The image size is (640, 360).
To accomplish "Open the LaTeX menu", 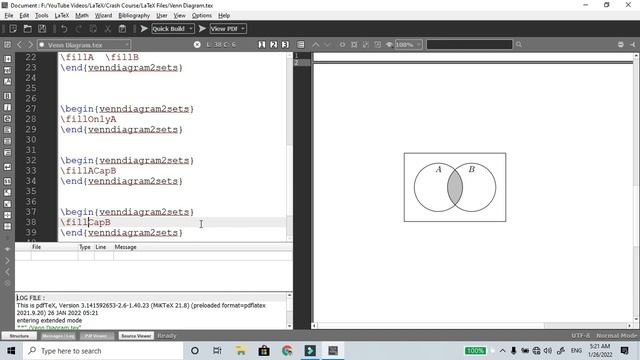I will pos(62,16).
